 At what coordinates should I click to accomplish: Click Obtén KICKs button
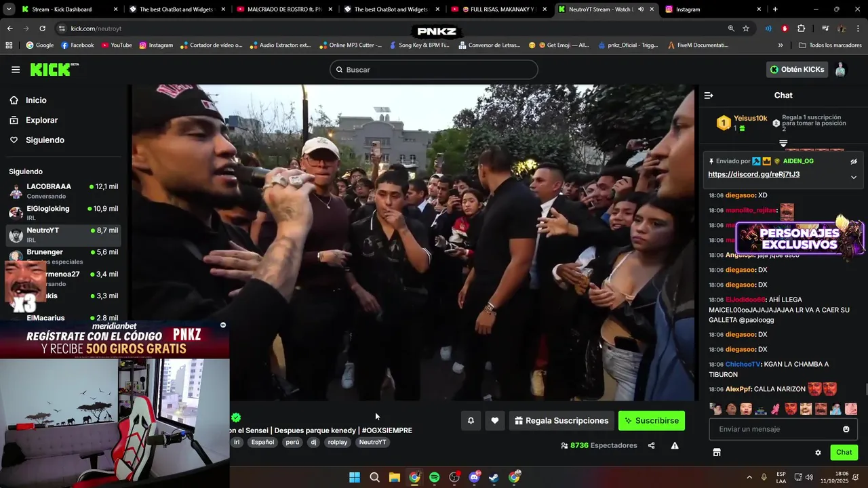[x=797, y=70]
